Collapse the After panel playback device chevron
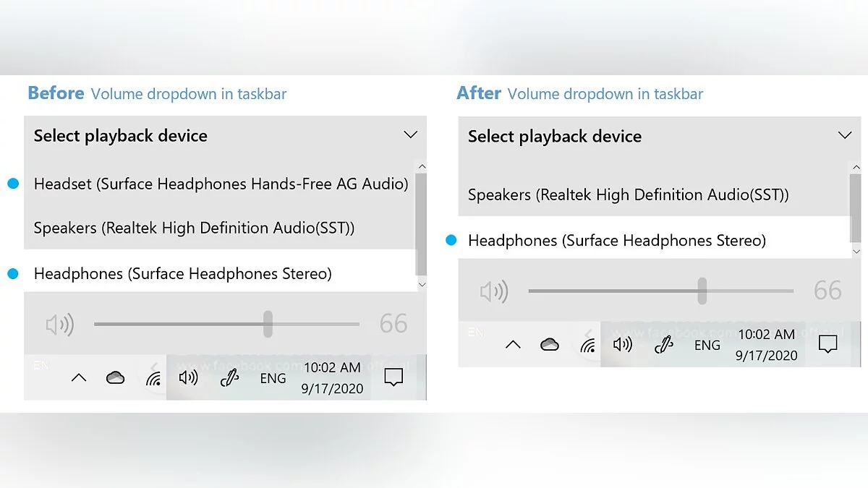The width and height of the screenshot is (868, 488). pos(844,135)
